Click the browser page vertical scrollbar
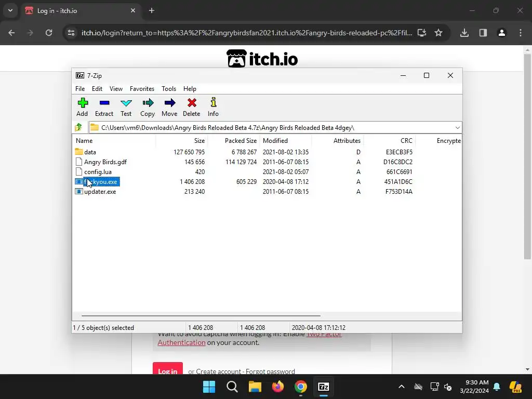This screenshot has height=399, width=532. coord(527,156)
